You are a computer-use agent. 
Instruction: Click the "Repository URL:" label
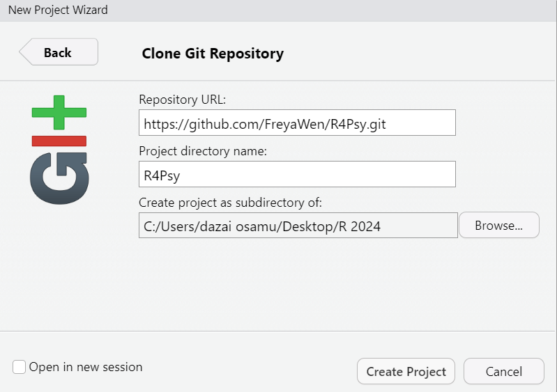[183, 99]
